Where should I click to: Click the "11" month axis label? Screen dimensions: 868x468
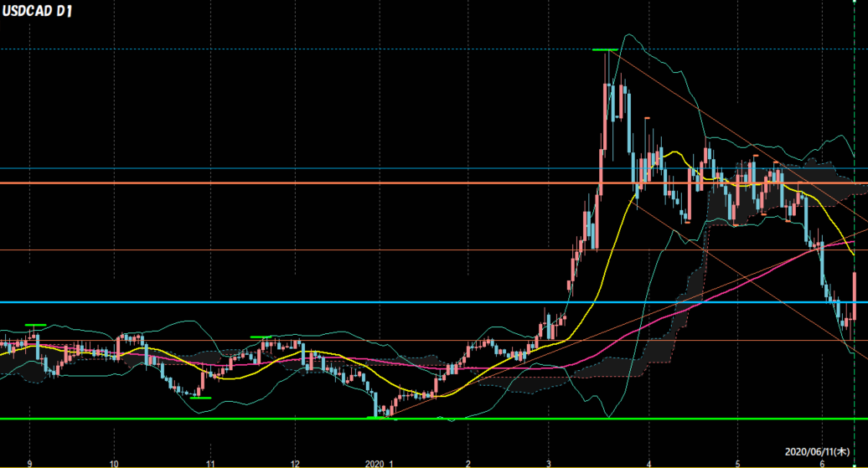[210, 464]
